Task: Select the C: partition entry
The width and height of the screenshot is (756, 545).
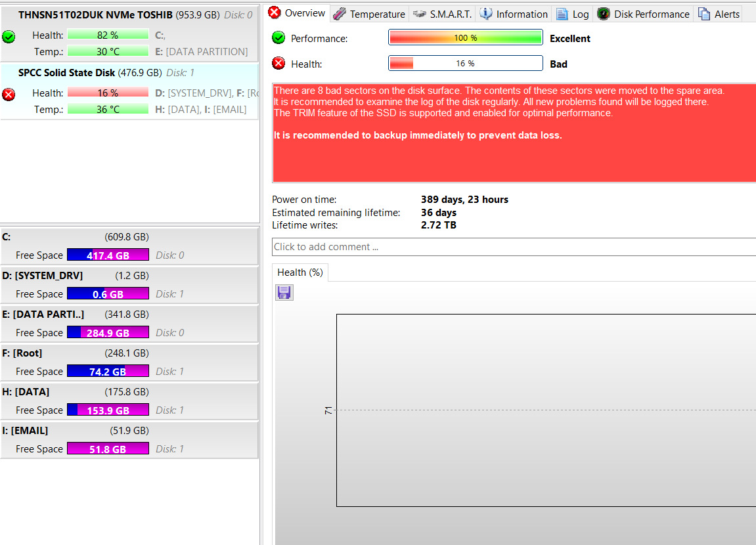Action: click(129, 246)
